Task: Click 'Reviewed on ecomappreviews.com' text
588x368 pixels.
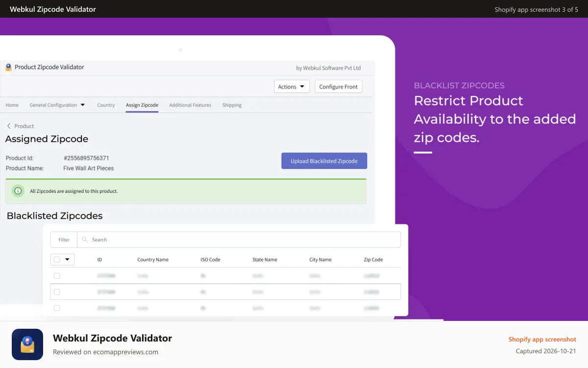Action: pos(105,352)
